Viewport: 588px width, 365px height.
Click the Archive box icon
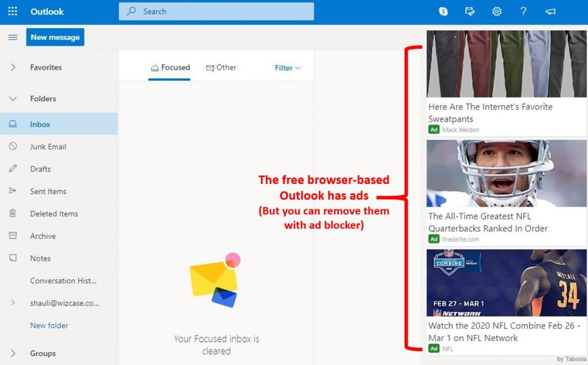click(13, 236)
